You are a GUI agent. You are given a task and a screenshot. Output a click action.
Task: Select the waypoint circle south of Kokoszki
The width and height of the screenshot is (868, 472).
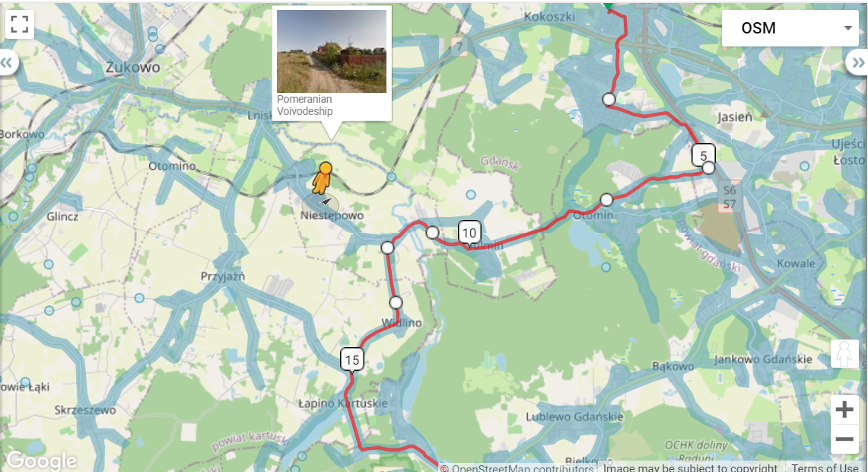coord(609,99)
